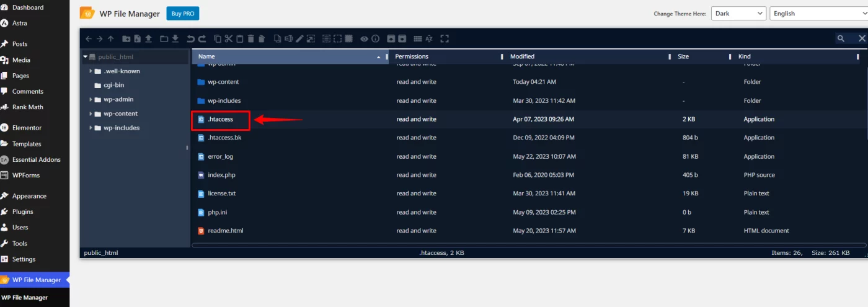Toggle the grid/list view icon
The height and width of the screenshot is (307, 868).
tap(417, 38)
